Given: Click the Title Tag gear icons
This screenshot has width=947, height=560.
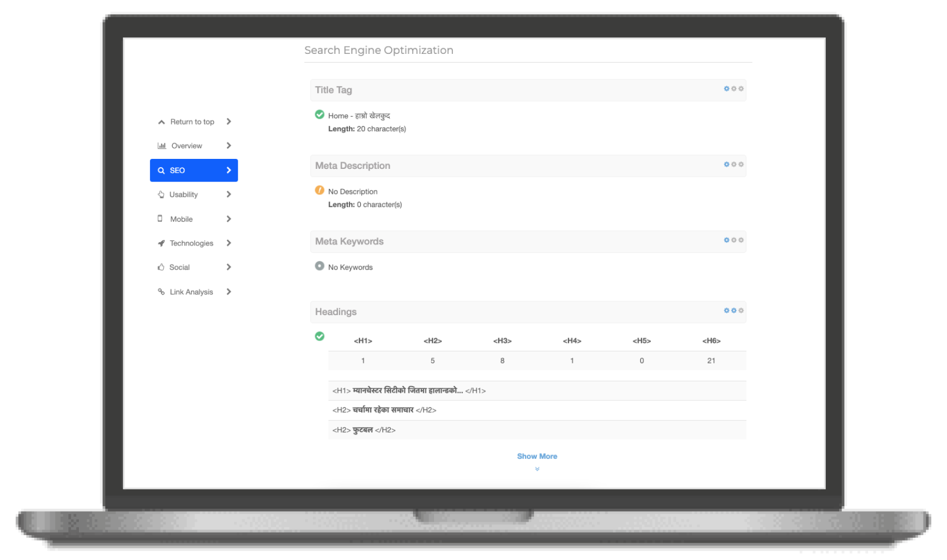Looking at the screenshot, I should (x=734, y=89).
